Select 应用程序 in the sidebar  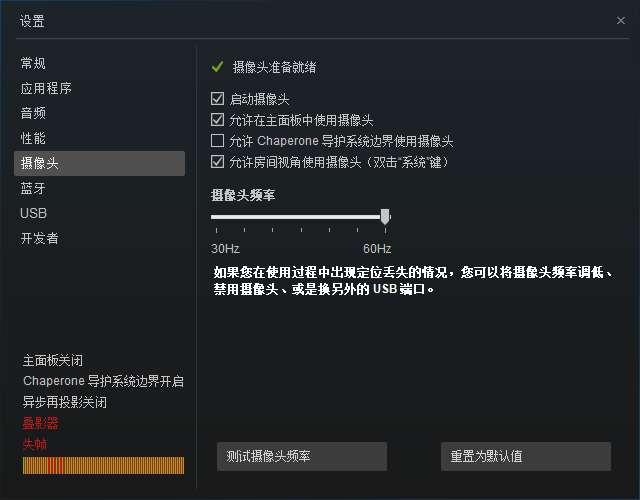tap(46, 88)
